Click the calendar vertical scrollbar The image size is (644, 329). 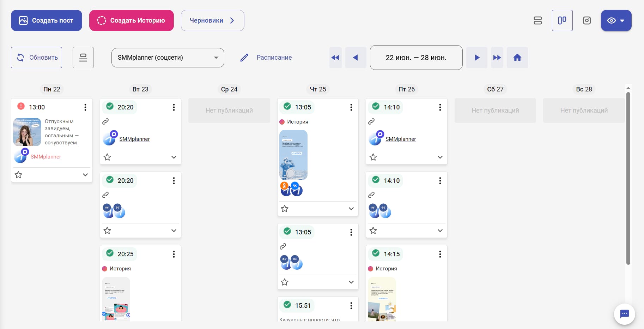[x=628, y=178]
